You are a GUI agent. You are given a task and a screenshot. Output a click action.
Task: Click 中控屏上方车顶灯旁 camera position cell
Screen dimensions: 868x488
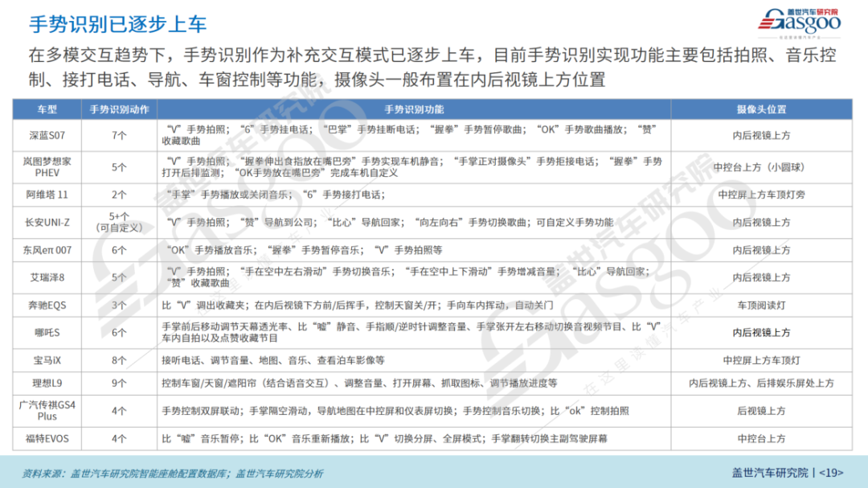[x=762, y=195]
